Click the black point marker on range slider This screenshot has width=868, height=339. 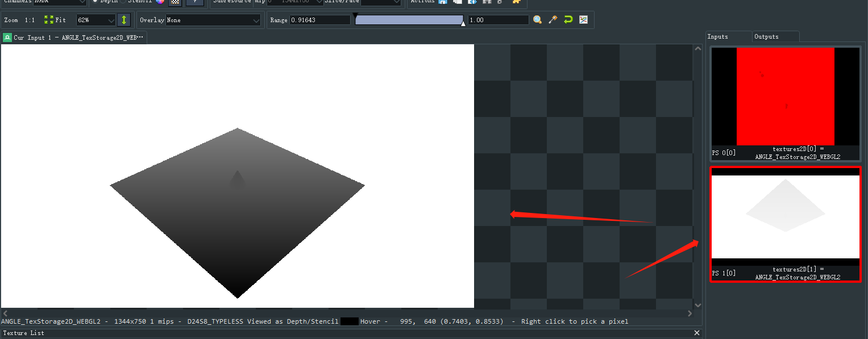tap(355, 15)
